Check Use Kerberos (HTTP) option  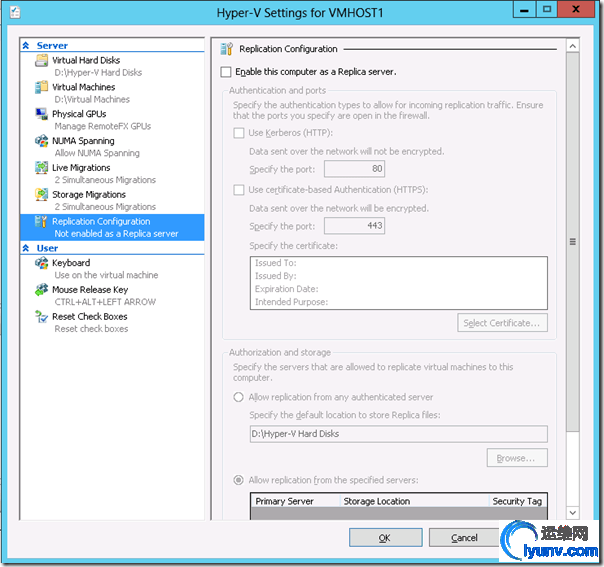pyautogui.click(x=239, y=133)
